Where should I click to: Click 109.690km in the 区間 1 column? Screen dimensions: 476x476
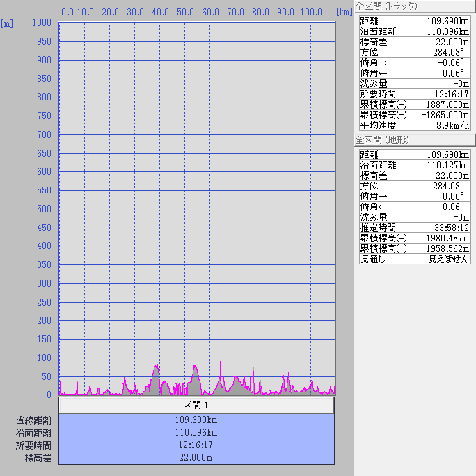tap(196, 420)
